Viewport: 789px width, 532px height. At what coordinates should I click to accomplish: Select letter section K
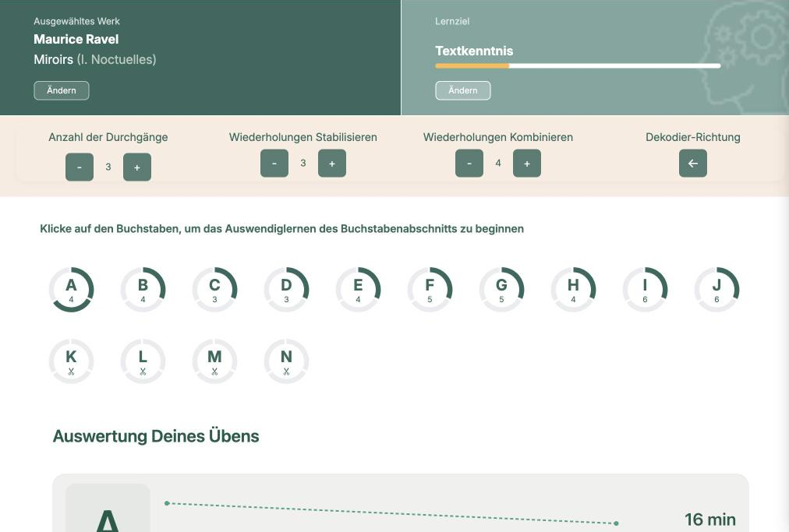tap(72, 361)
